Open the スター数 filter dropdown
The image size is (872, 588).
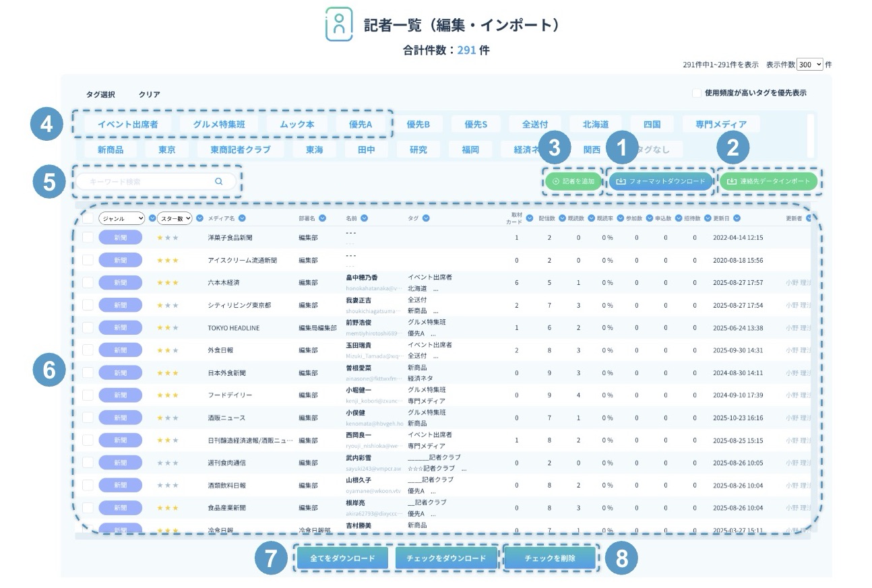[175, 218]
